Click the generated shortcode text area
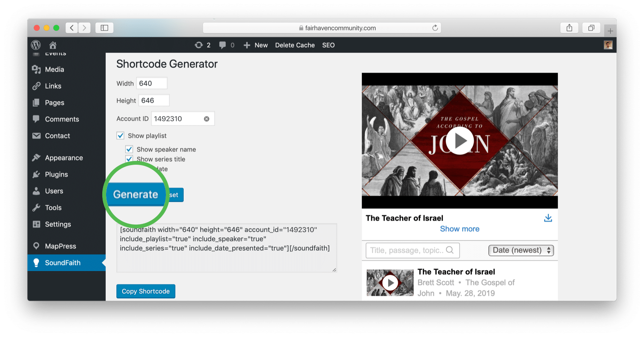644x337 pixels. tap(227, 248)
